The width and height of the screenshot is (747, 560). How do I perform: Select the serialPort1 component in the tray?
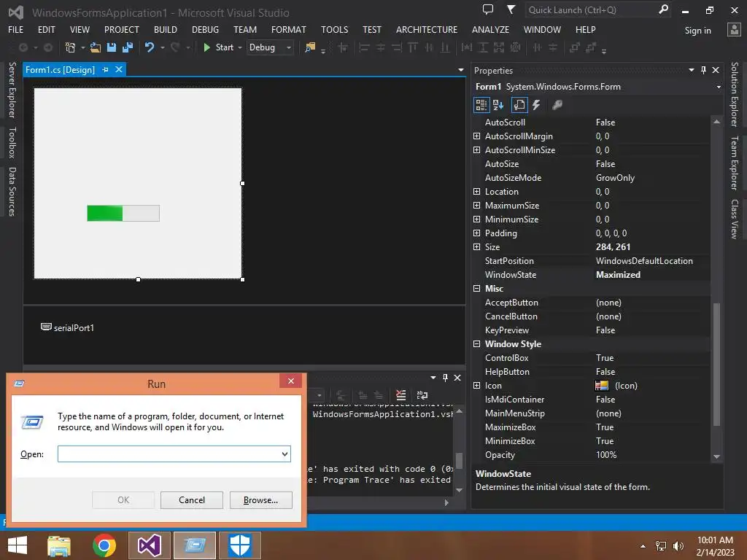click(67, 327)
